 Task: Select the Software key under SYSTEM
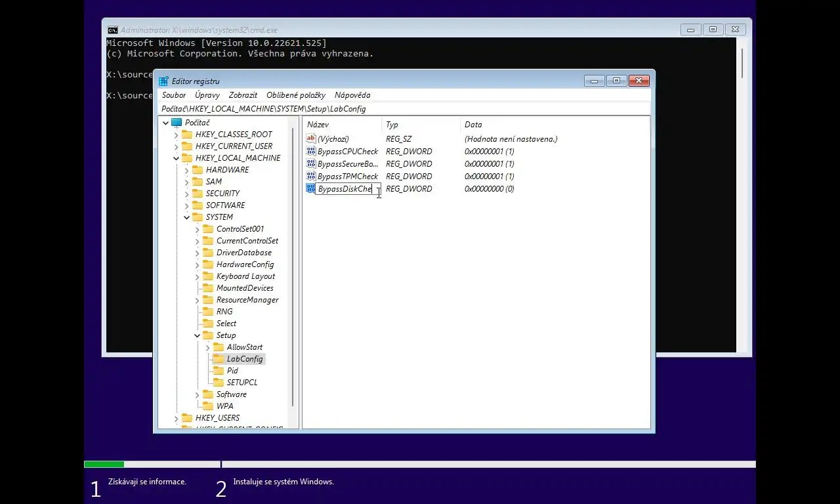pyautogui.click(x=232, y=394)
